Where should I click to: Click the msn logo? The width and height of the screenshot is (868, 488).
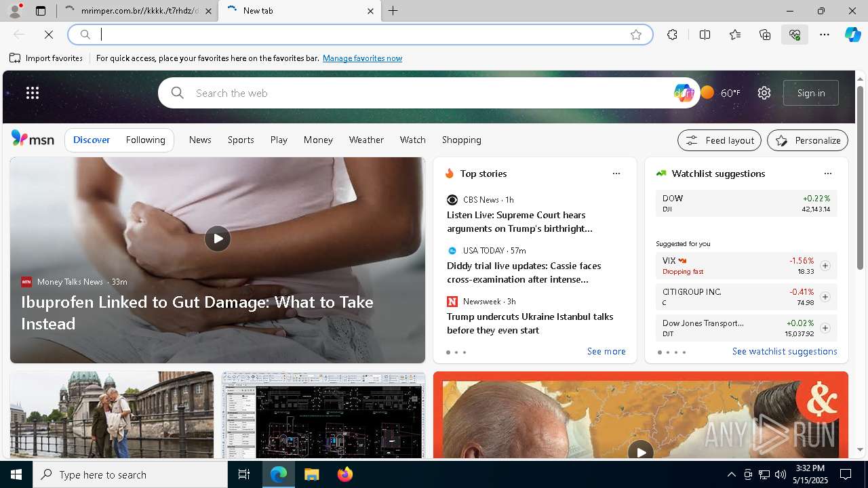pyautogui.click(x=33, y=139)
